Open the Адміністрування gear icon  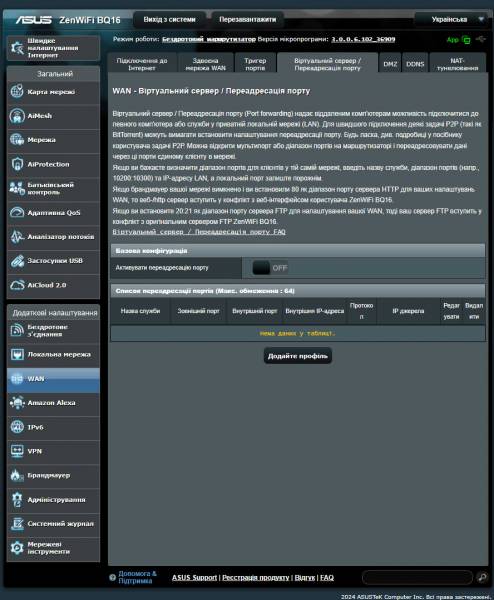tap(17, 500)
